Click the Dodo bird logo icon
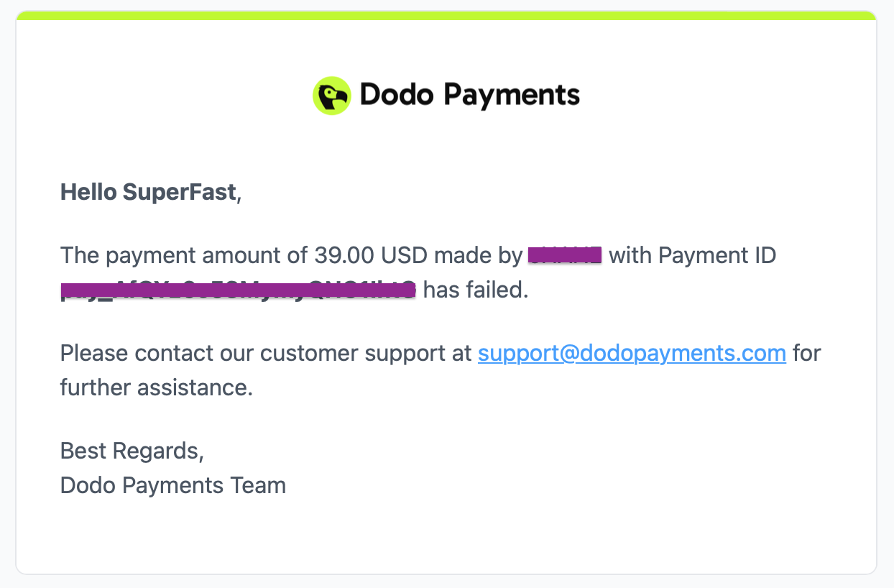 pos(331,96)
